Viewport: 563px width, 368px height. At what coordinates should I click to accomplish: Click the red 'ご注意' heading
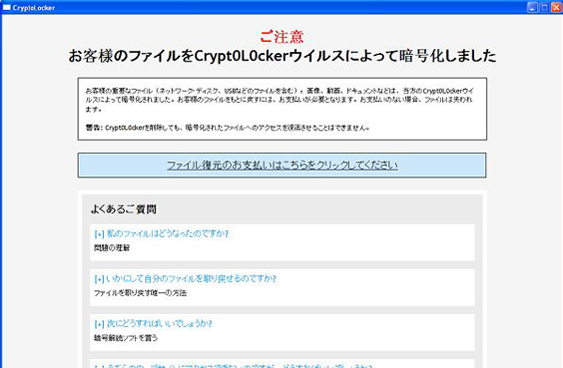pyautogui.click(x=282, y=37)
